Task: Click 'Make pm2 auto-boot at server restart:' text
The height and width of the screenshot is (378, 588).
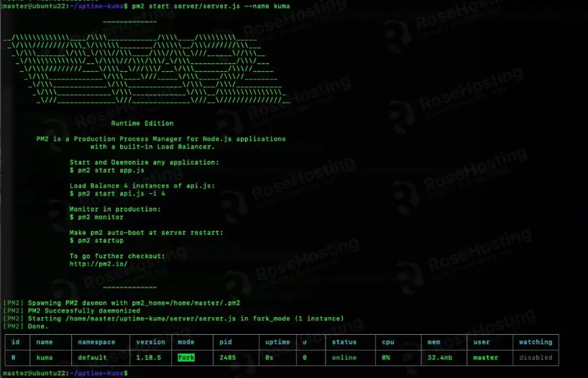Action: (146, 233)
